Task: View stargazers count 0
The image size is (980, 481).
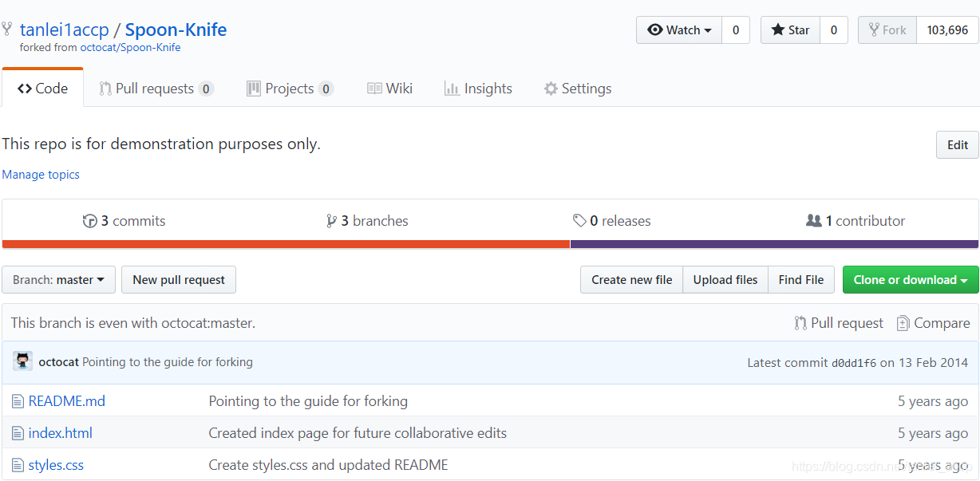Action: pos(834,30)
